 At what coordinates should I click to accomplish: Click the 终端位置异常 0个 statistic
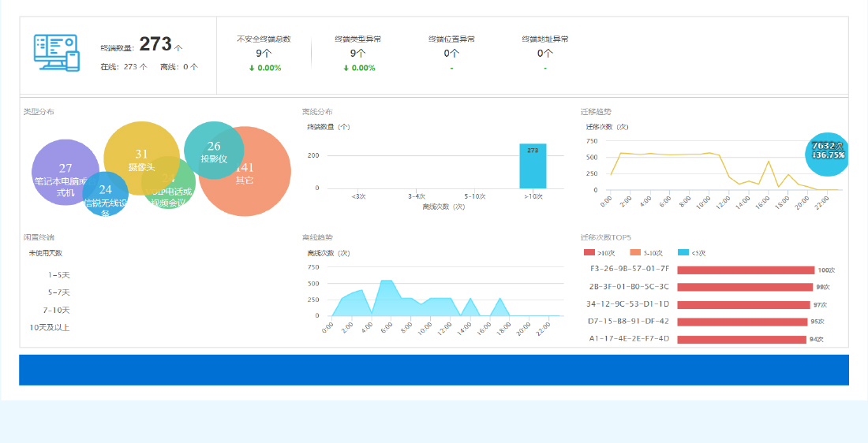451,53
